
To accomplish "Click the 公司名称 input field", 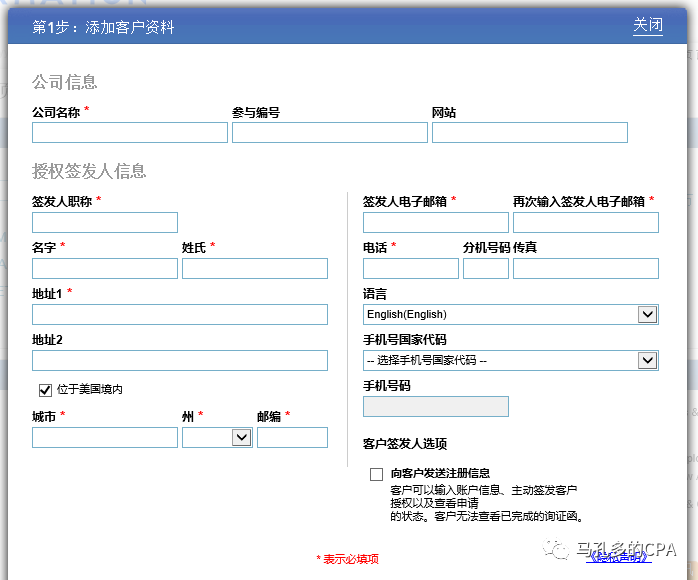I will (x=130, y=133).
